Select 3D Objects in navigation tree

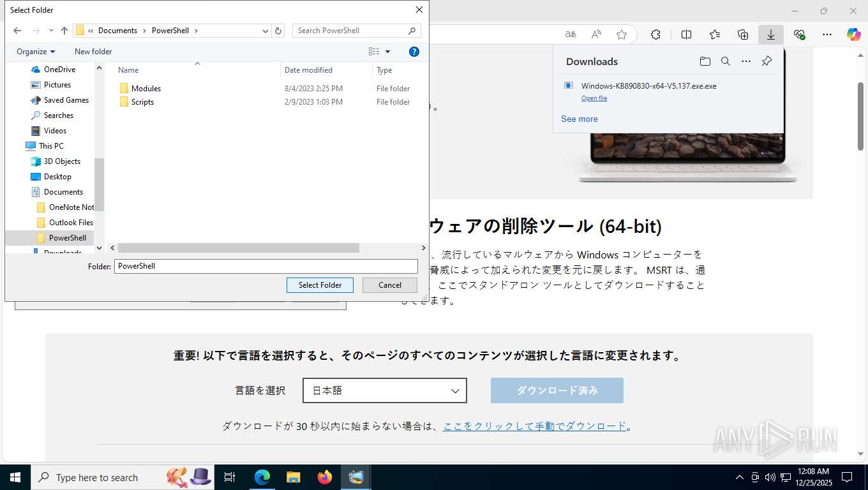point(62,161)
